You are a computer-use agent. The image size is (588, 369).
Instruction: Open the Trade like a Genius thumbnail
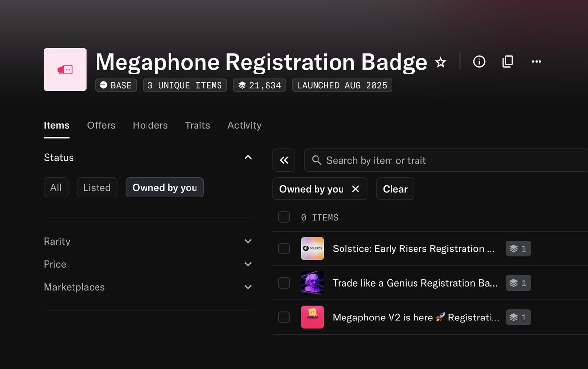click(313, 283)
